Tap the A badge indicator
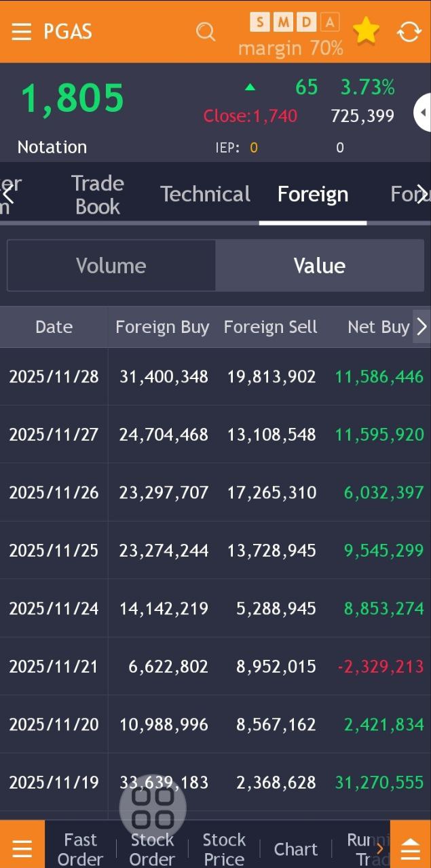Screen dimensions: 431x868 (x=329, y=22)
